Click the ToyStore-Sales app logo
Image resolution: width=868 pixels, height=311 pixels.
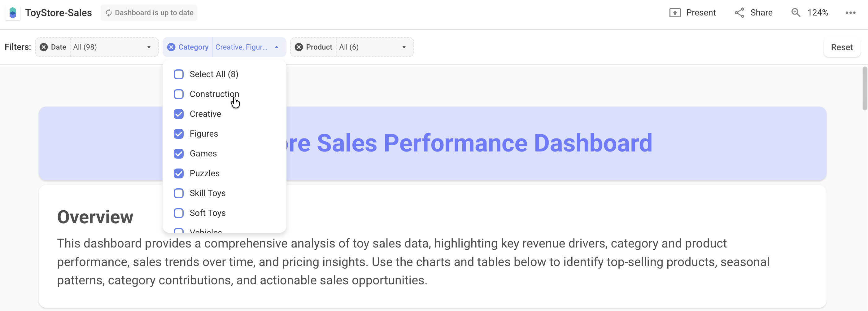coord(12,12)
